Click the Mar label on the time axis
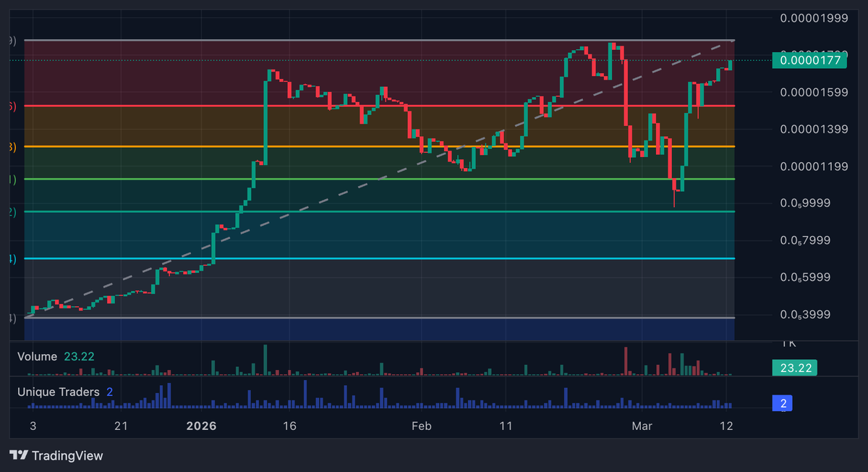This screenshot has height=472, width=868. (x=642, y=426)
